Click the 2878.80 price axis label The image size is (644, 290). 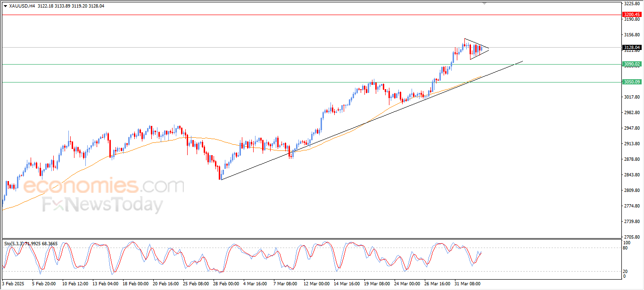click(631, 159)
